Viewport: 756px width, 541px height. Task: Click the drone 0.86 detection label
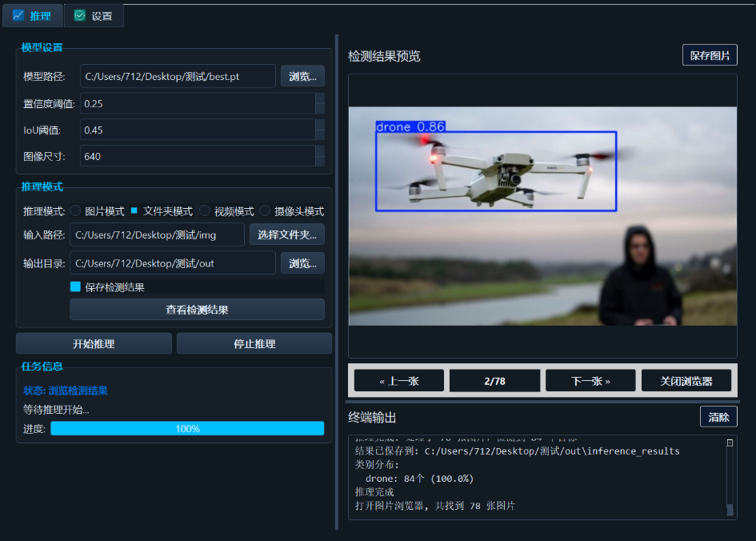[410, 126]
